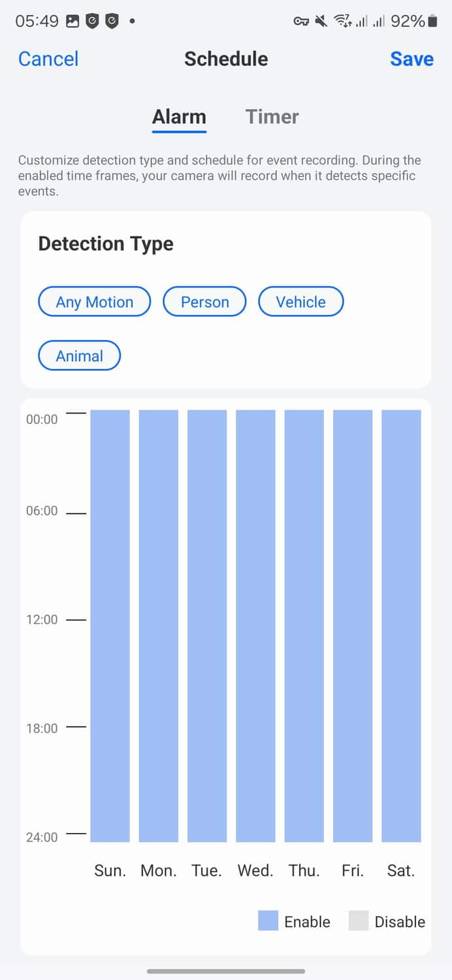Viewport: 452px width, 980px height.
Task: Tap the muted sound status icon
Action: pos(321,22)
